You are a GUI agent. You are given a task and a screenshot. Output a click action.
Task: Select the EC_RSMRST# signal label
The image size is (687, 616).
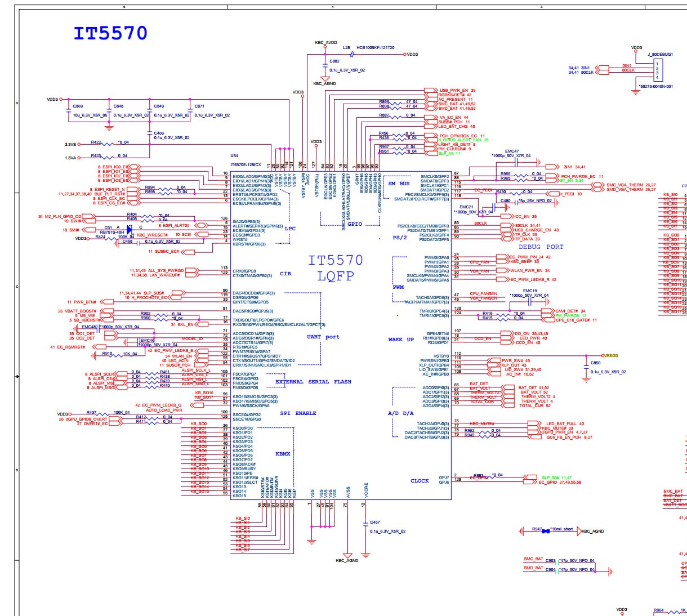tap(71, 347)
